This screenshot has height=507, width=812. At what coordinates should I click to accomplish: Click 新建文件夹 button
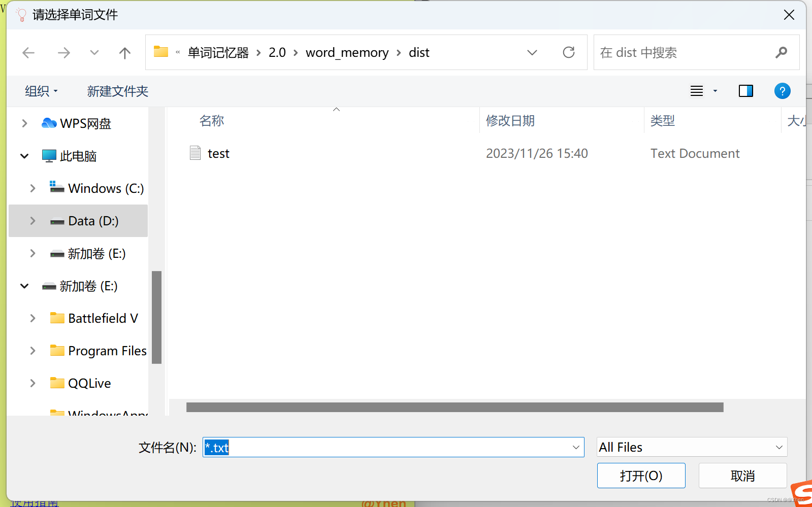117,91
